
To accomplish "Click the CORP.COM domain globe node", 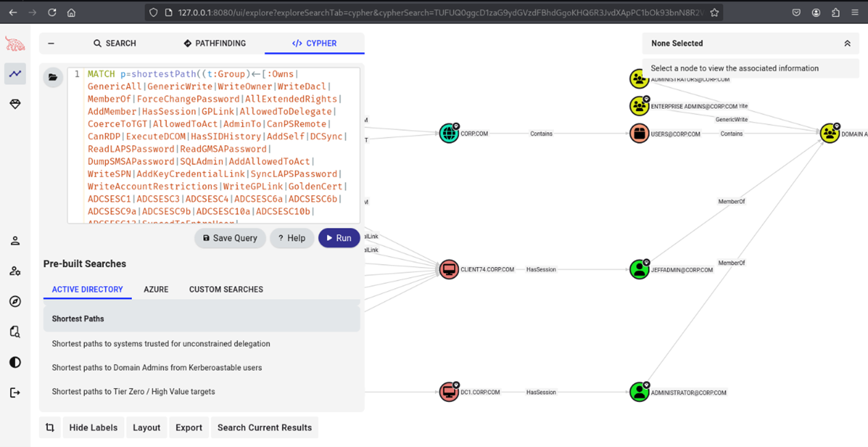I will pos(449,133).
